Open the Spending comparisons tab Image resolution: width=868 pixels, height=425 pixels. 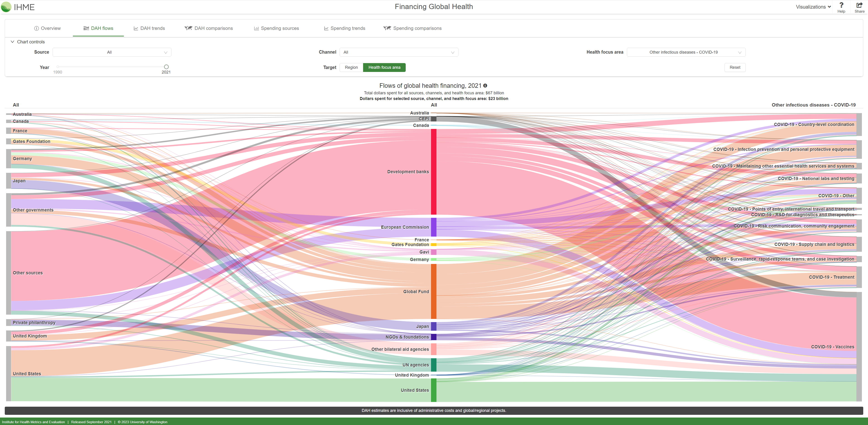tap(412, 28)
